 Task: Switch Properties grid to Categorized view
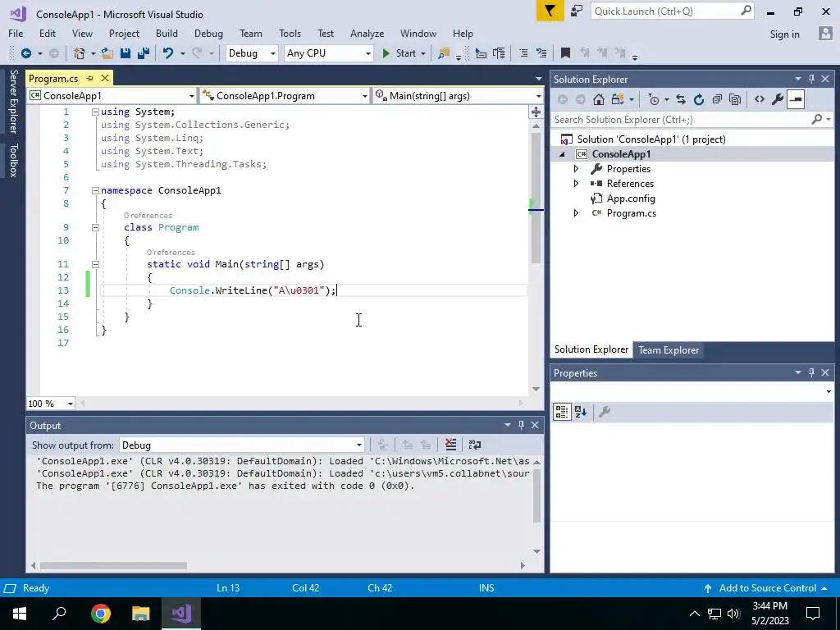561,412
